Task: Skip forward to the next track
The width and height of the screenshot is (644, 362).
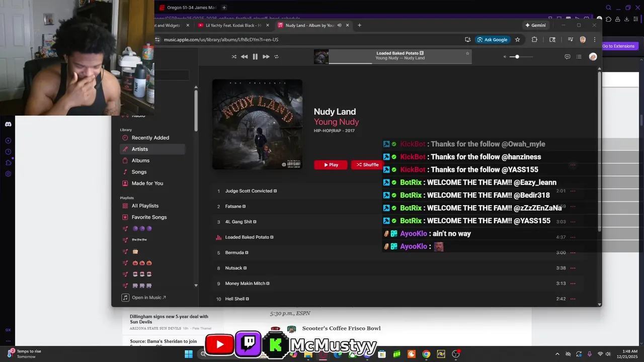Action: coord(266,57)
